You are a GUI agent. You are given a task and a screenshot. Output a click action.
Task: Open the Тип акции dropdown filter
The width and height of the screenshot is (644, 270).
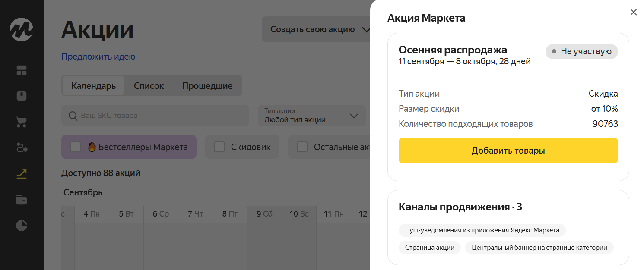[311, 116]
